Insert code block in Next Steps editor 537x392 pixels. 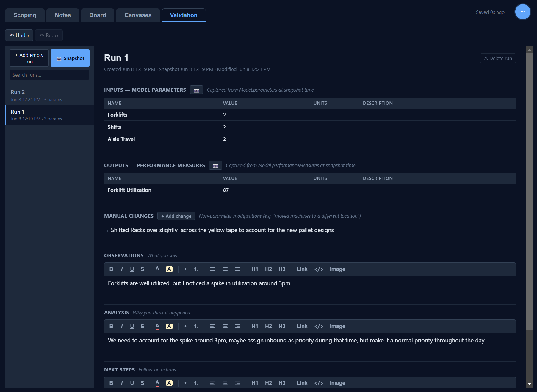pyautogui.click(x=319, y=383)
